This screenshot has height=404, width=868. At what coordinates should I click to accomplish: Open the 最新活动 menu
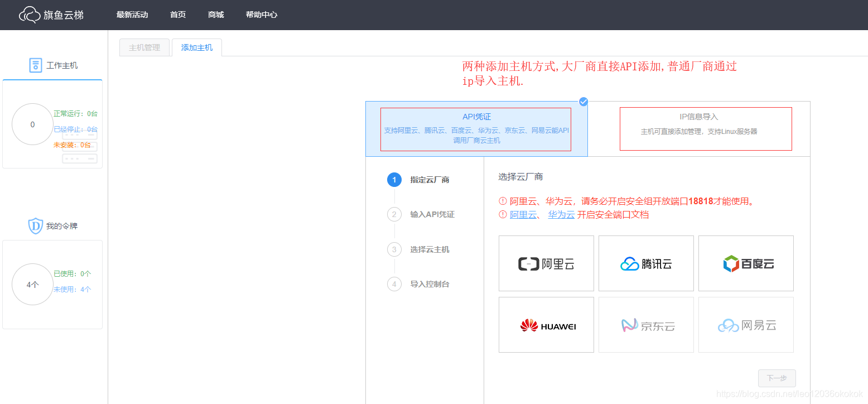(x=132, y=15)
